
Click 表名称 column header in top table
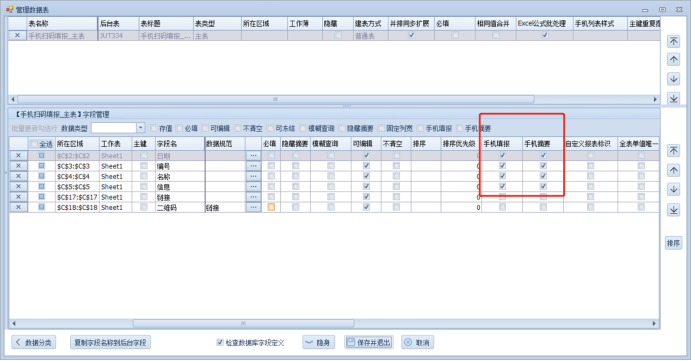[62, 24]
